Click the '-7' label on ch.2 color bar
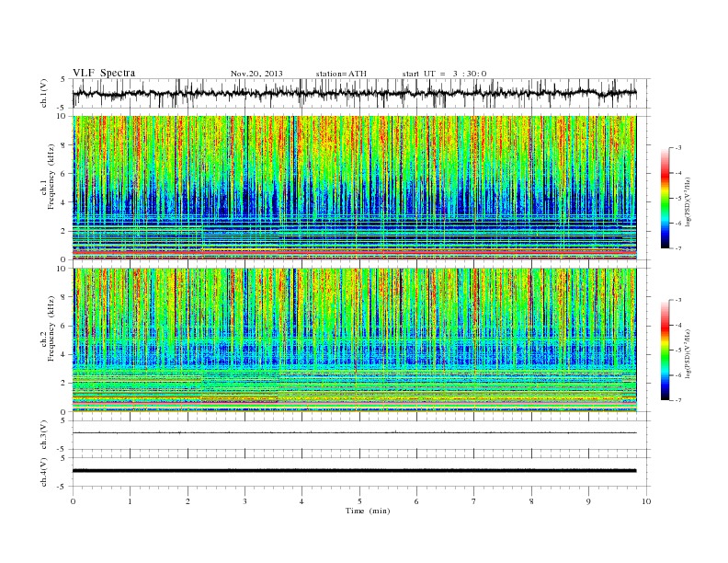 (677, 400)
